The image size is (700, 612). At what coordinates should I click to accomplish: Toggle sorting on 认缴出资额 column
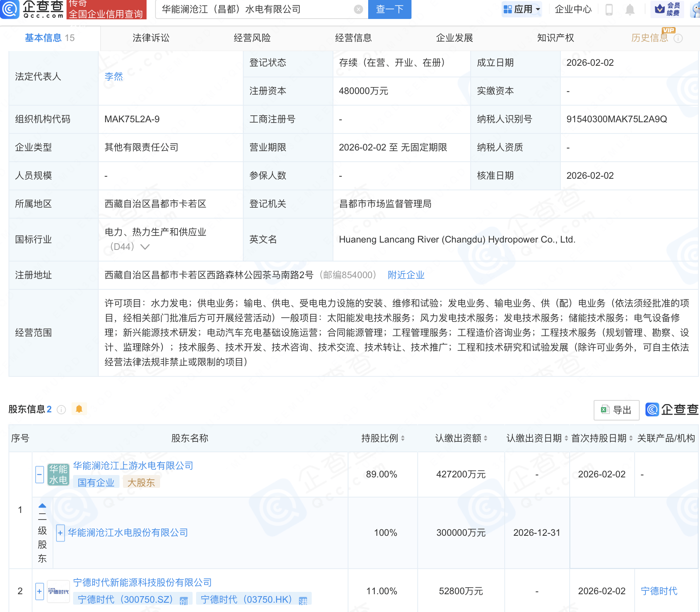tap(486, 438)
